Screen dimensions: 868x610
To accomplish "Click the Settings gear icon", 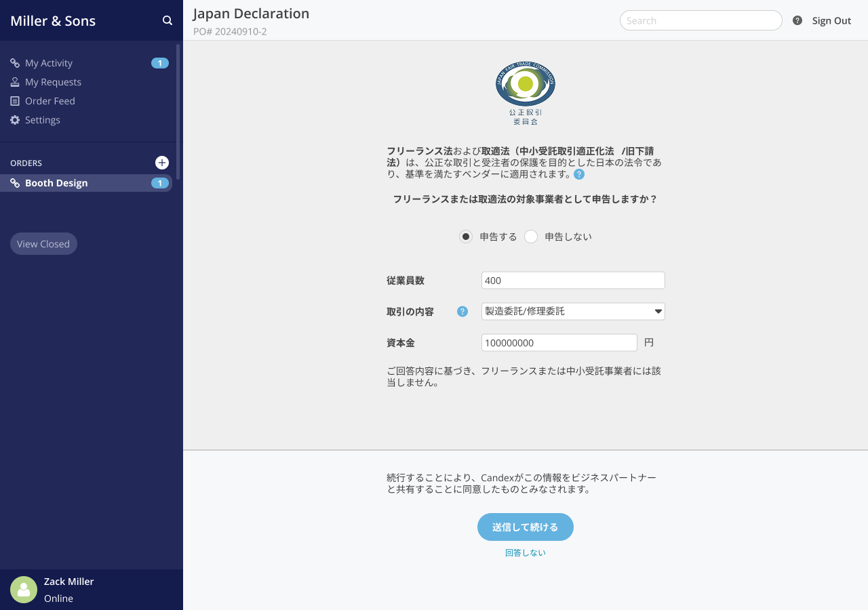I will tap(15, 120).
